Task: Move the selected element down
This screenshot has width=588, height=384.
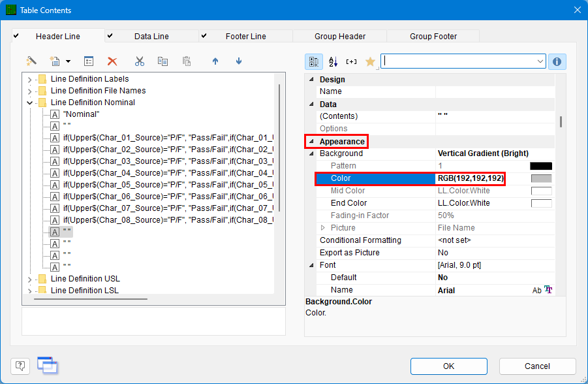Action: click(239, 61)
